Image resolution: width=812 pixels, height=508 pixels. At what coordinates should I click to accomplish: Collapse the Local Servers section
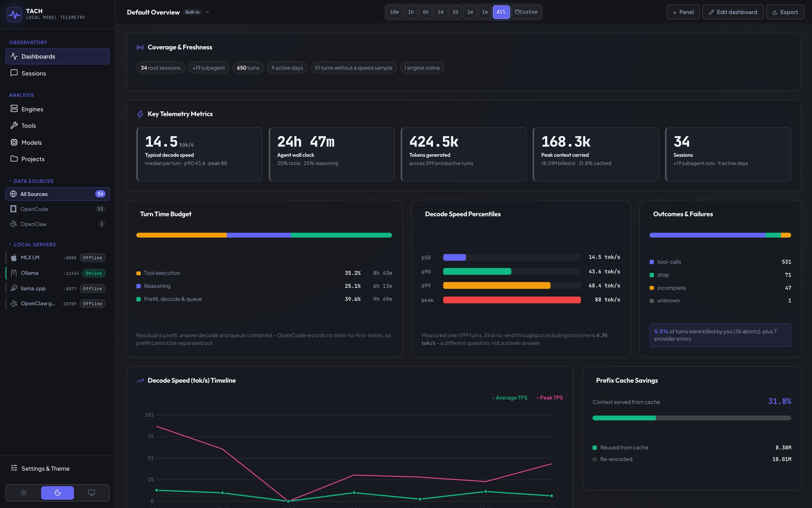pos(32,245)
